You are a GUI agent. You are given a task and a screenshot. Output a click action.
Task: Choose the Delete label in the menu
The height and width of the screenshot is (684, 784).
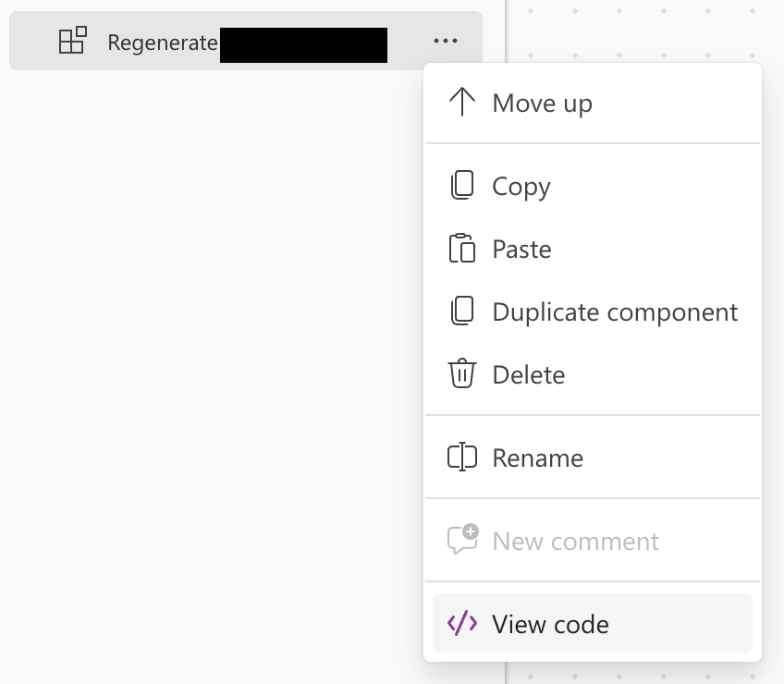(529, 375)
